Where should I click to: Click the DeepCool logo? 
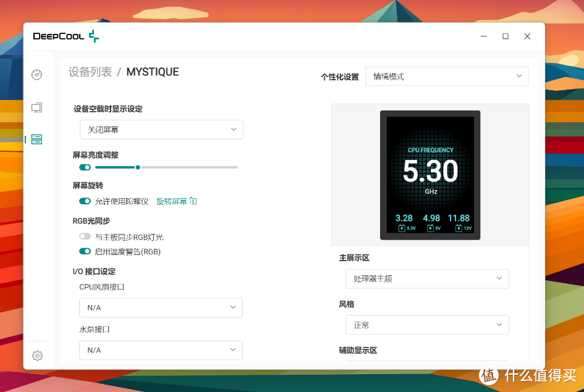(66, 36)
